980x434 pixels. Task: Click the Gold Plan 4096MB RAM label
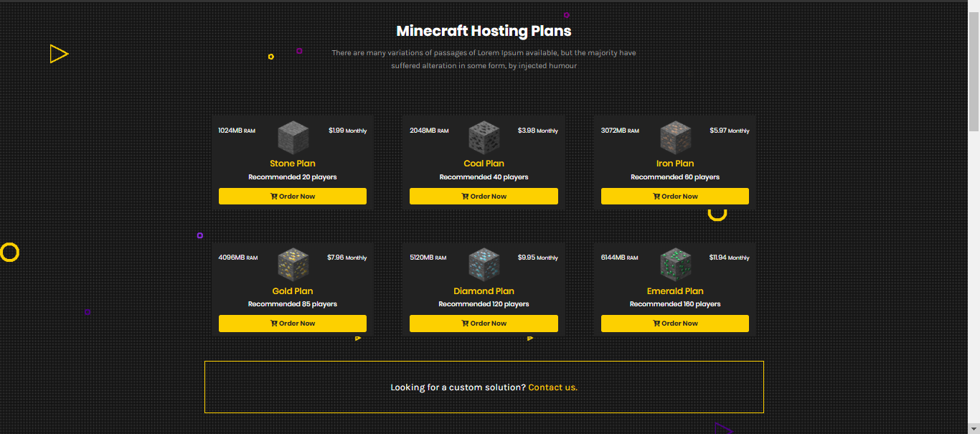point(238,258)
